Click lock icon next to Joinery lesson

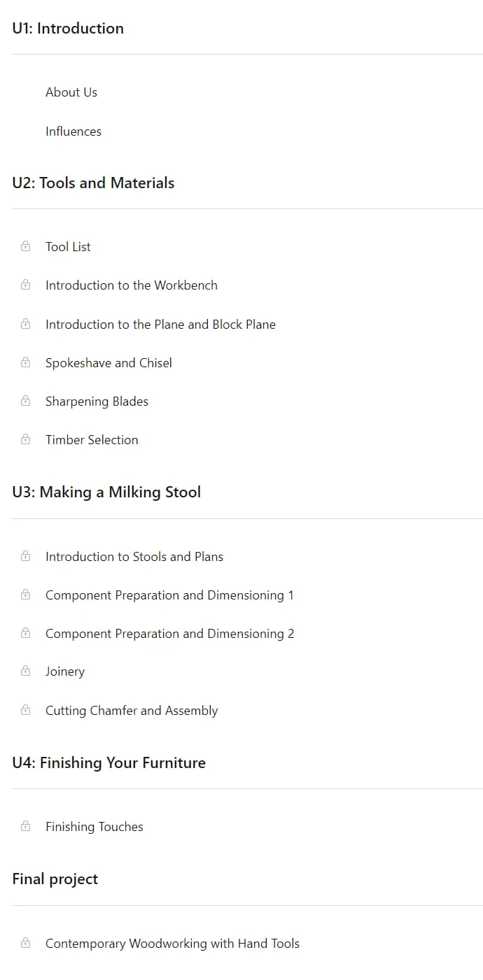[26, 671]
